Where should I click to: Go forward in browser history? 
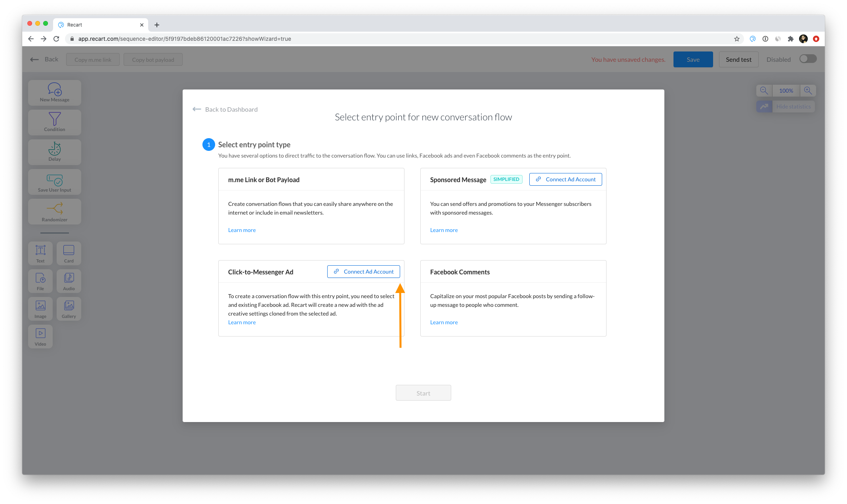44,39
